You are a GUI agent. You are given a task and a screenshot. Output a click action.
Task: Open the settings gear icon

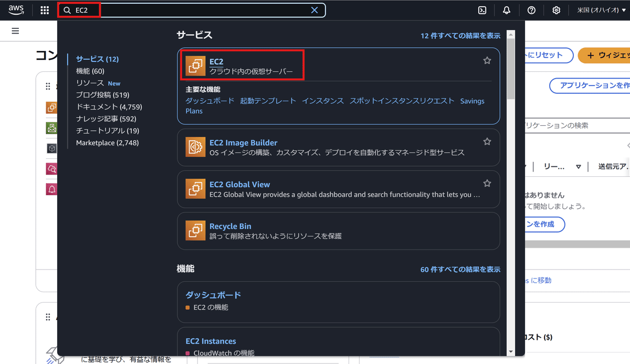[x=556, y=9]
